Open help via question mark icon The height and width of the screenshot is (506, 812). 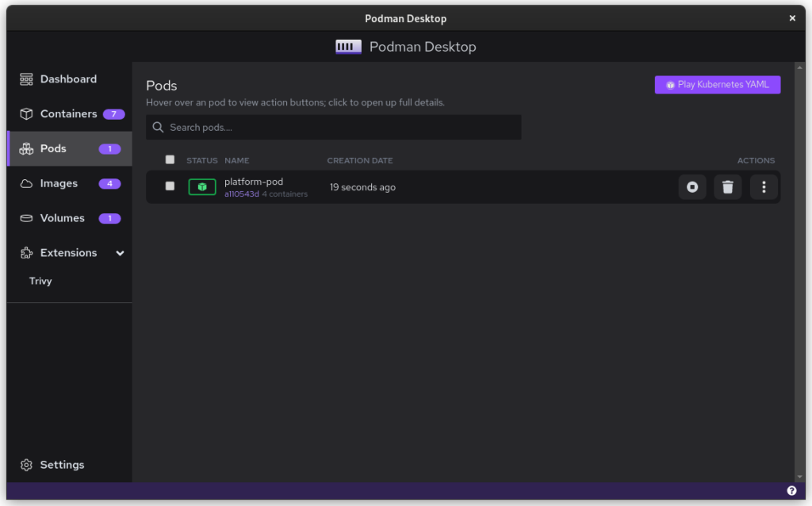point(791,491)
